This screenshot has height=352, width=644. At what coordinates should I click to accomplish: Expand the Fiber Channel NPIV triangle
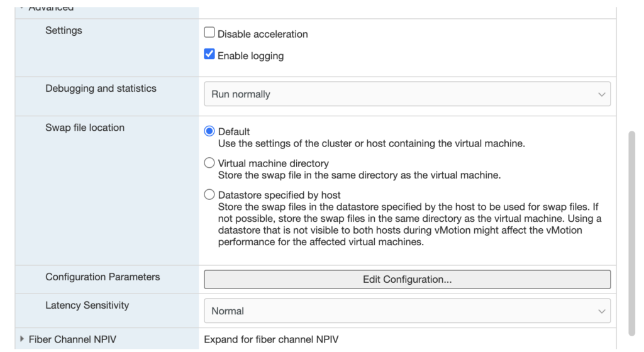pos(23,339)
